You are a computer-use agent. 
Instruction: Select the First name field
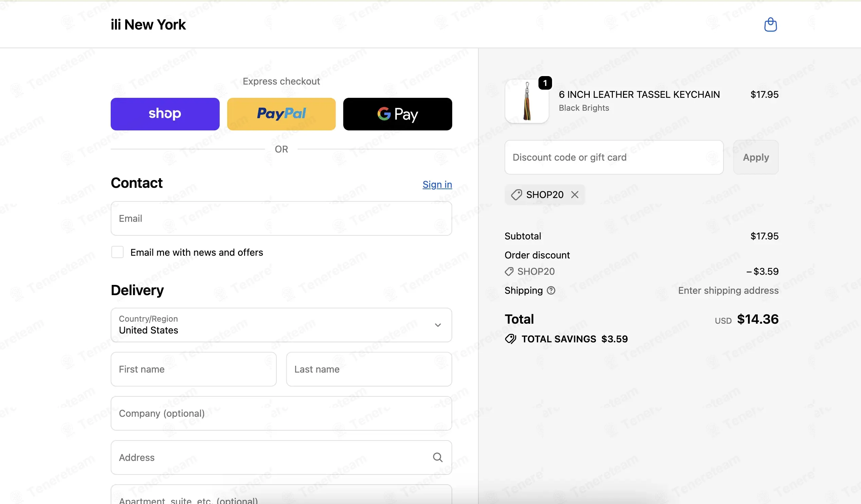pyautogui.click(x=194, y=370)
